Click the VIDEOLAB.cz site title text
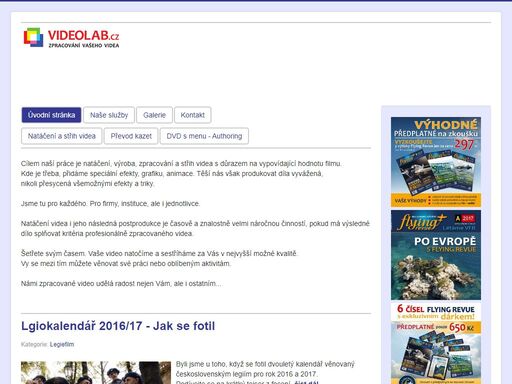 click(83, 35)
